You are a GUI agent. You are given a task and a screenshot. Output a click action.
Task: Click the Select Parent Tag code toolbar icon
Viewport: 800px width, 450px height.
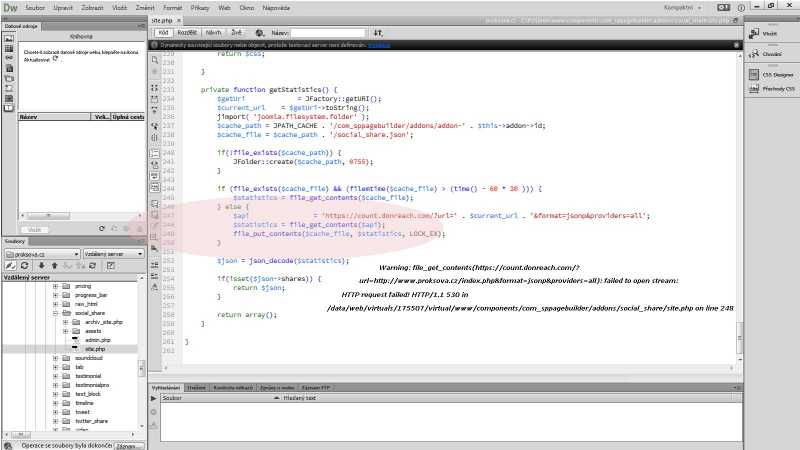pos(155,126)
